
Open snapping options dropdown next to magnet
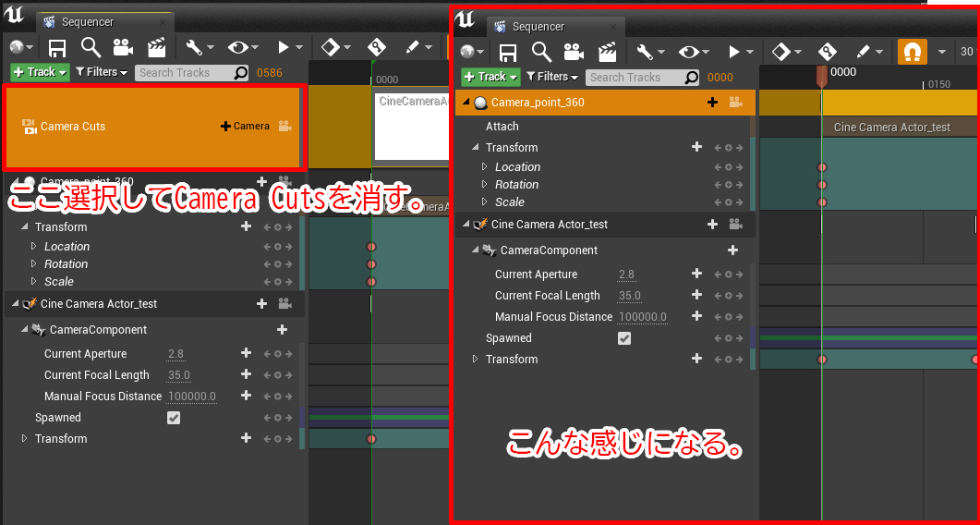[x=941, y=52]
